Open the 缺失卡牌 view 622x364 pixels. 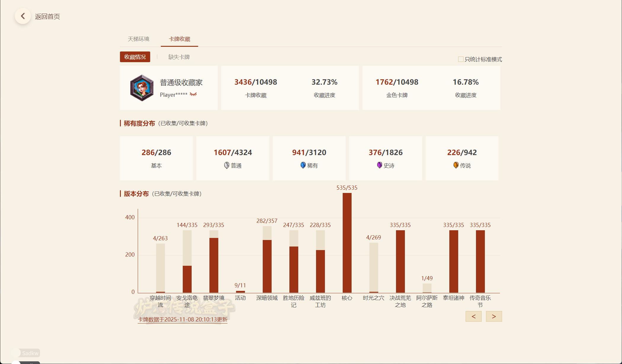179,57
